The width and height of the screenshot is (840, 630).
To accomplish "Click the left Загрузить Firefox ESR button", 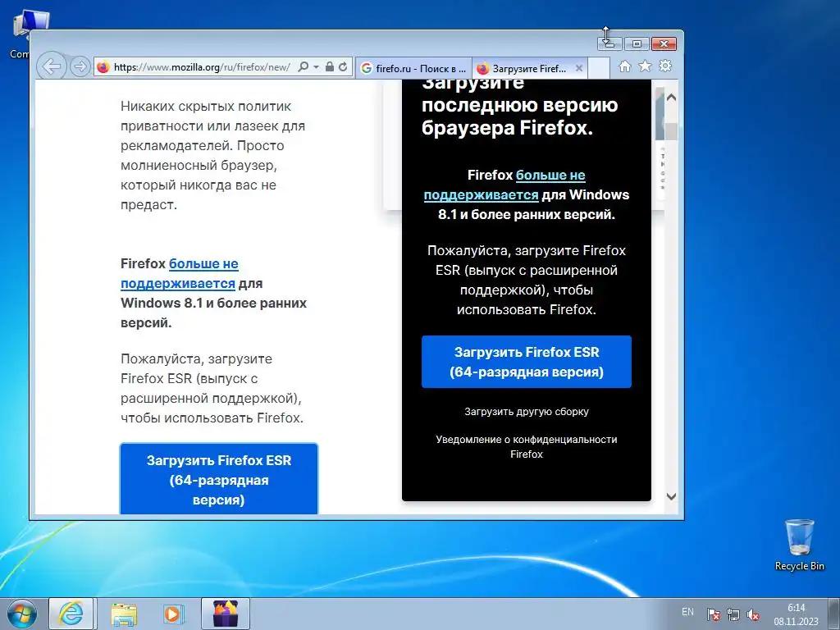I will 218,478.
